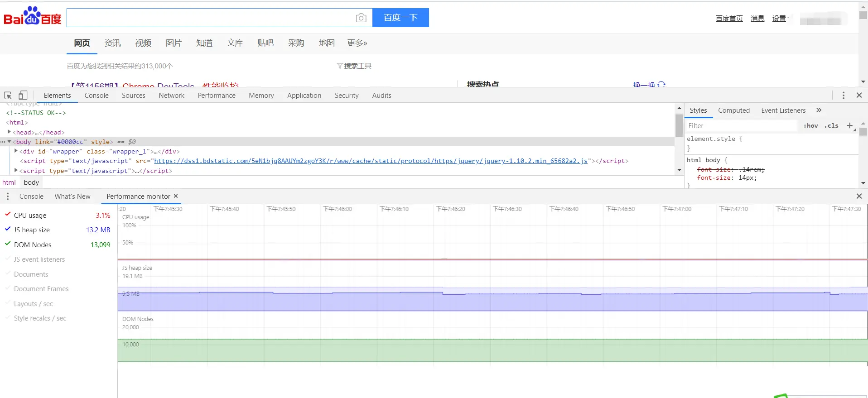Select the Event Listeners pane tab

pos(783,110)
